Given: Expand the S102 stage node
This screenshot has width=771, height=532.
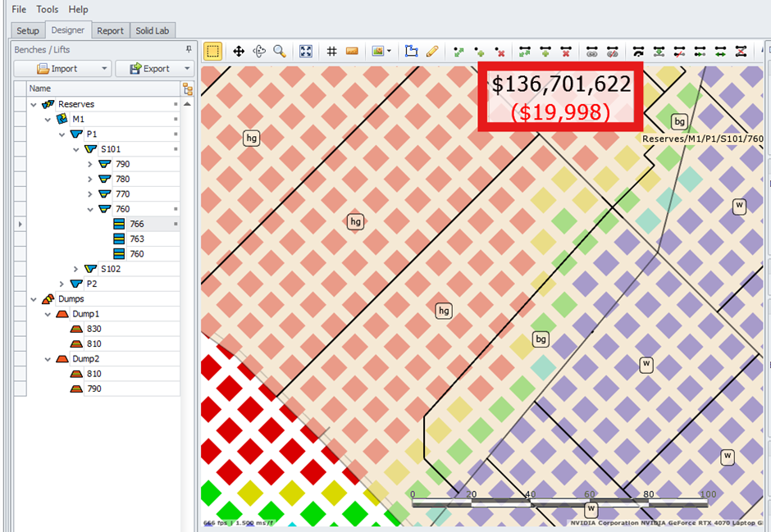Looking at the screenshot, I should [x=76, y=269].
